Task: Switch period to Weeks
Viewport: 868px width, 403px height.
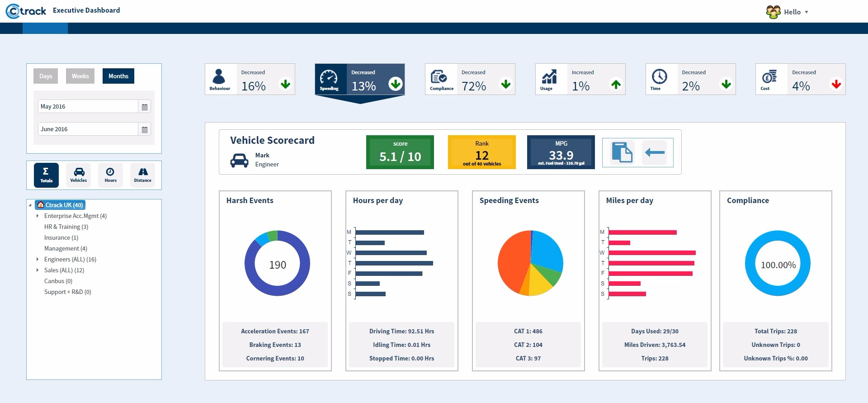Action: click(x=80, y=76)
